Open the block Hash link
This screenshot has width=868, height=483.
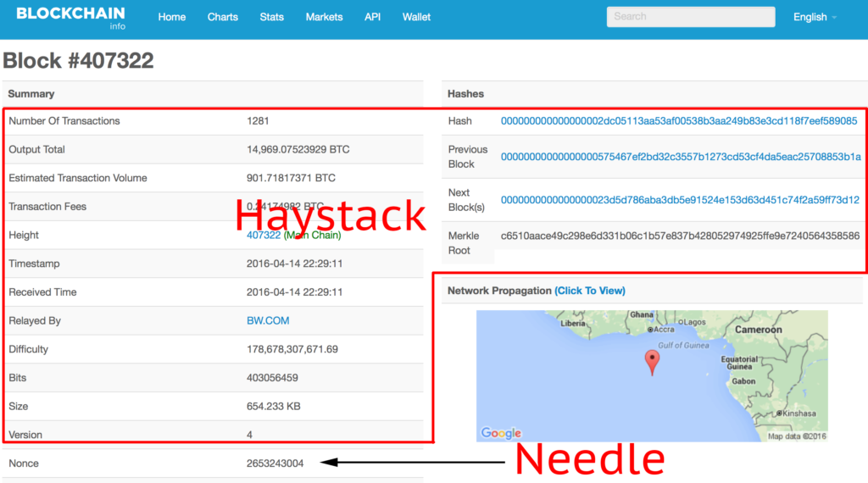point(679,120)
